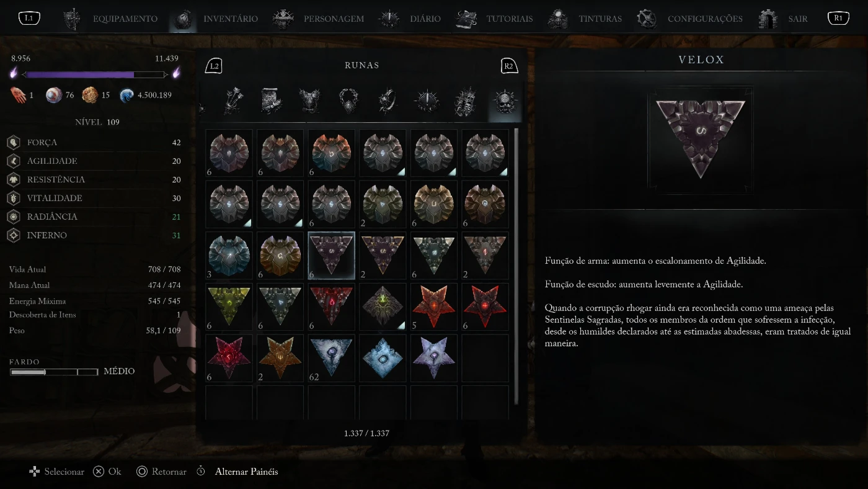
Task: Click Alternar Painéis at the bottom
Action: pos(246,472)
